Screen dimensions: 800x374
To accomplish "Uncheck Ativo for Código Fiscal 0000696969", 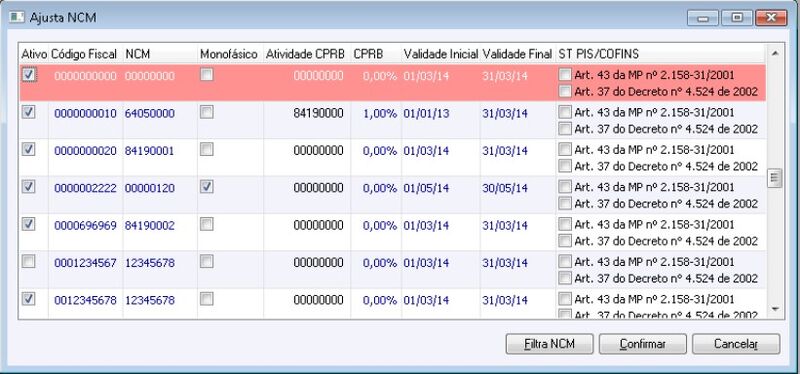I will click(x=29, y=225).
